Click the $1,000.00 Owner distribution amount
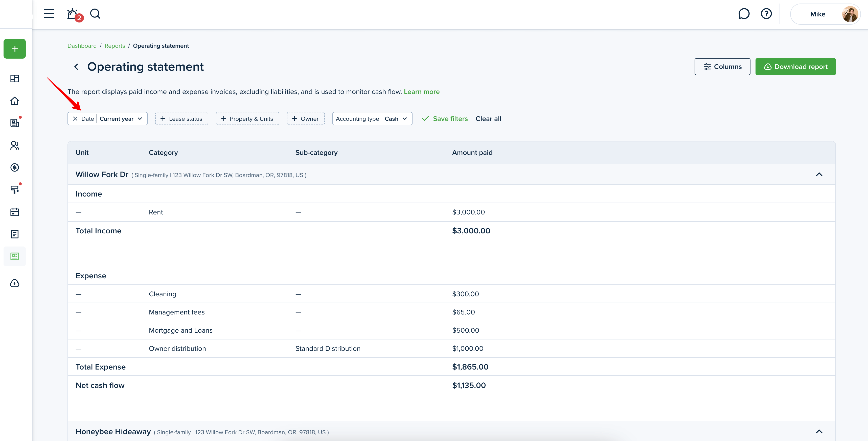868x441 pixels. pyautogui.click(x=468, y=348)
